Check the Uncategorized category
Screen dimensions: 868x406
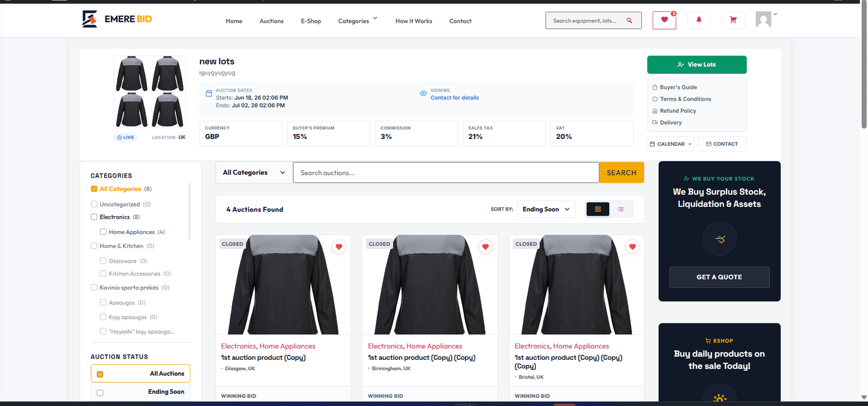(94, 204)
